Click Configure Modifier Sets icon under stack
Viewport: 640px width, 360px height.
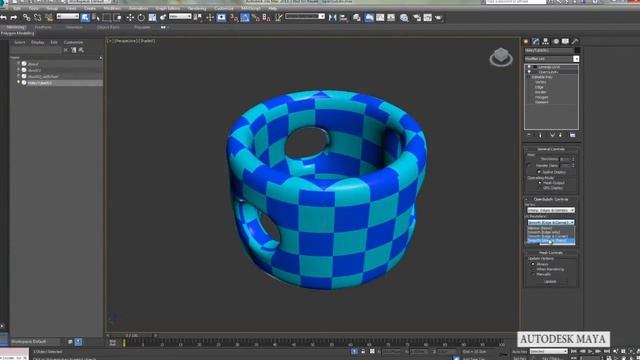pos(572,135)
